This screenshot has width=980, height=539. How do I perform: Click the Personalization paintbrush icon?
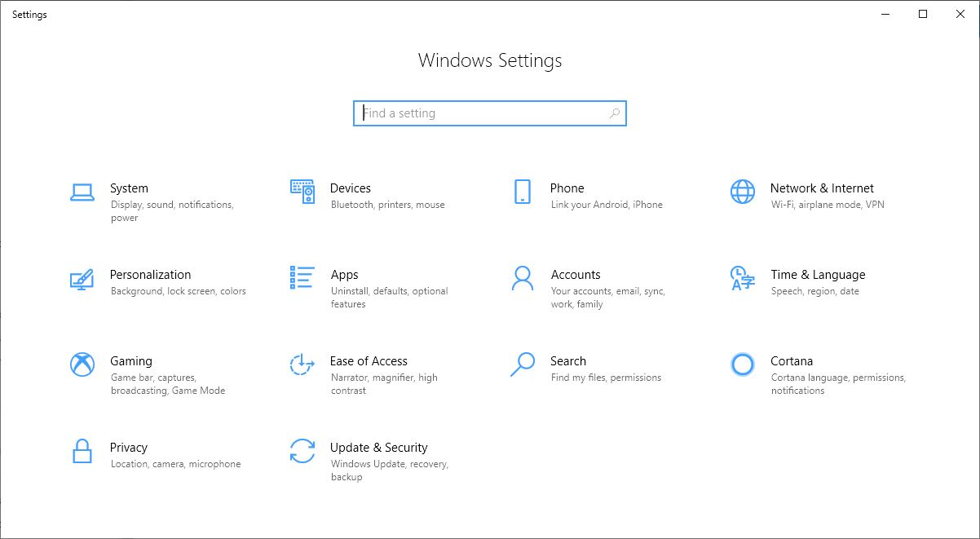click(x=82, y=280)
